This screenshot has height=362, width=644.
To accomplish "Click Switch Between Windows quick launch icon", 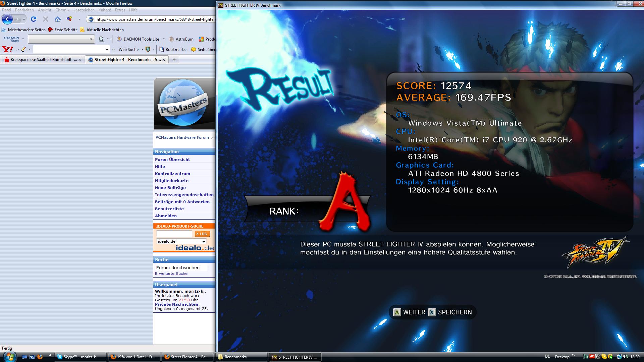I will coord(32,357).
